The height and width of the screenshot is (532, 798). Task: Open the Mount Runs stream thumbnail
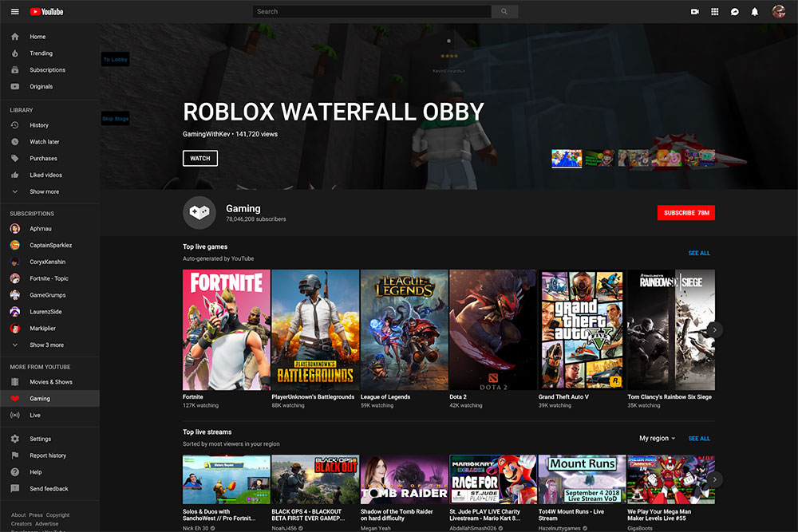tap(582, 479)
